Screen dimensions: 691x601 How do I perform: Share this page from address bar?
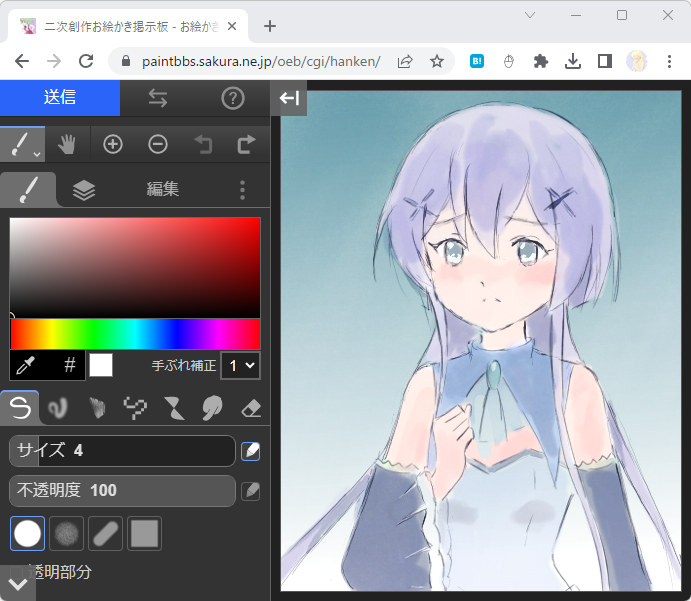(405, 61)
